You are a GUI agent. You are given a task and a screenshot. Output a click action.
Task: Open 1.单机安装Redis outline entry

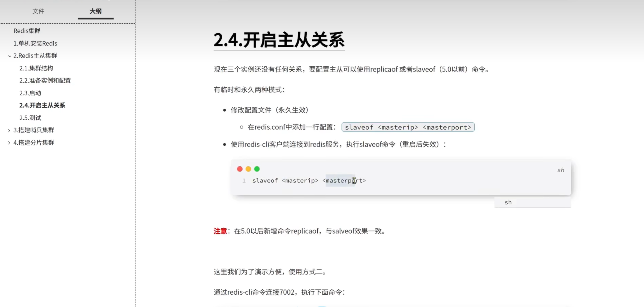click(35, 43)
